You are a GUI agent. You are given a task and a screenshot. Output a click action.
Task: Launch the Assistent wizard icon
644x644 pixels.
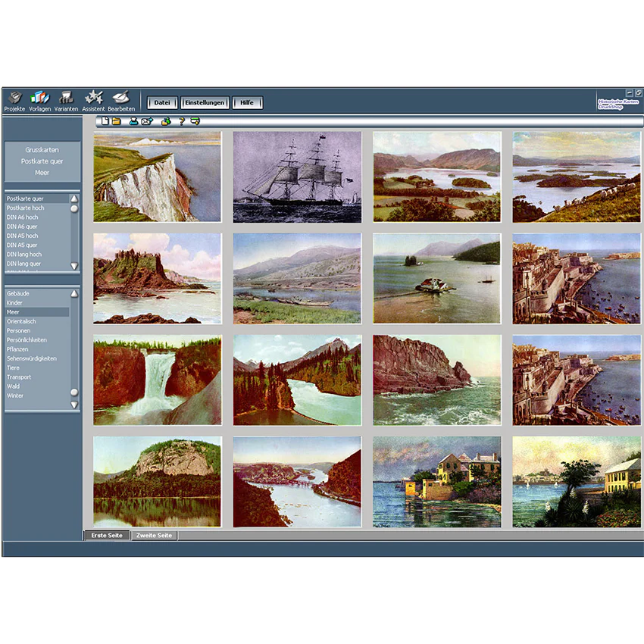93,101
